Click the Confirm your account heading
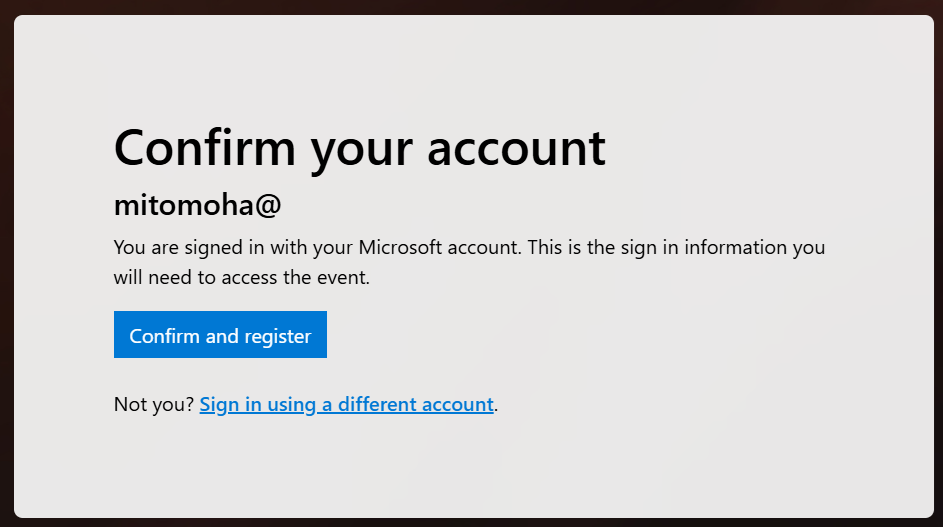 click(360, 148)
